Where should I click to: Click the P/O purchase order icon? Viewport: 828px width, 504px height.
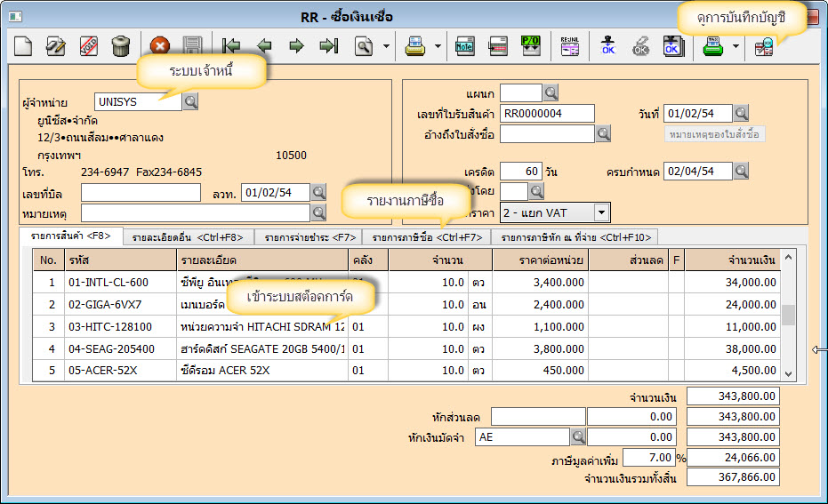(530, 46)
